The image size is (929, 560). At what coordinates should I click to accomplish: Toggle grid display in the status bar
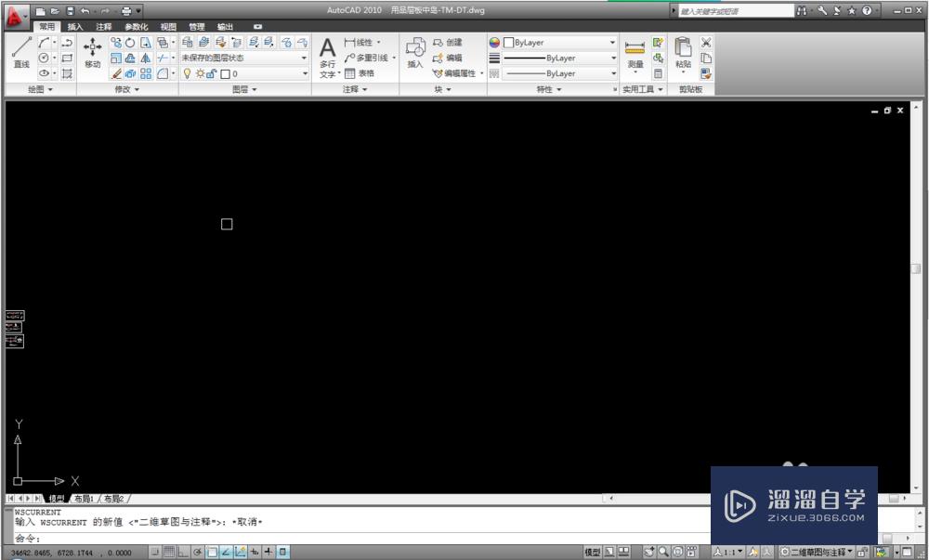point(171,550)
